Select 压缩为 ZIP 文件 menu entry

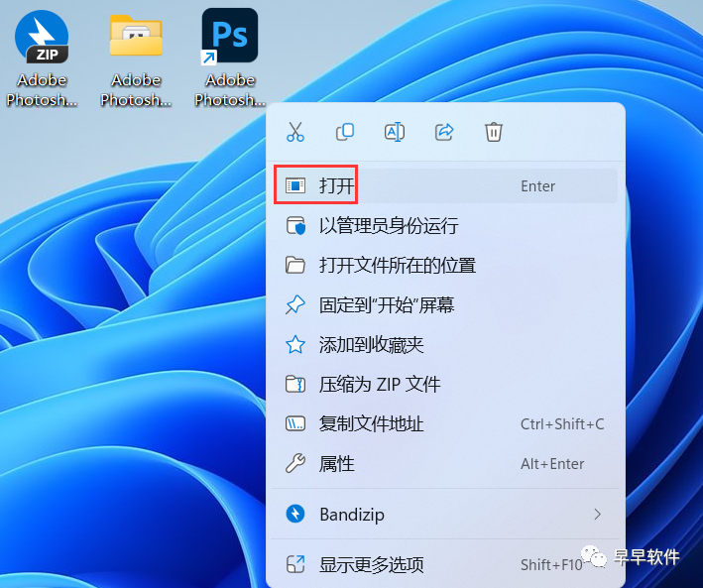[x=445, y=385]
